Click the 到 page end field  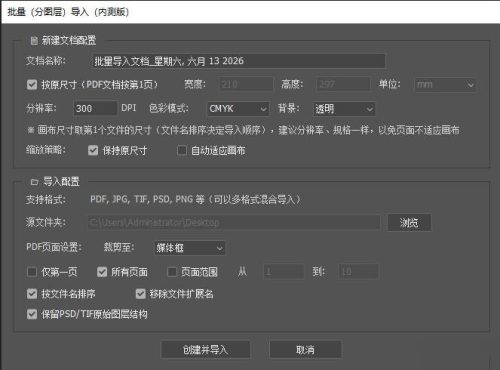pyautogui.click(x=358, y=272)
